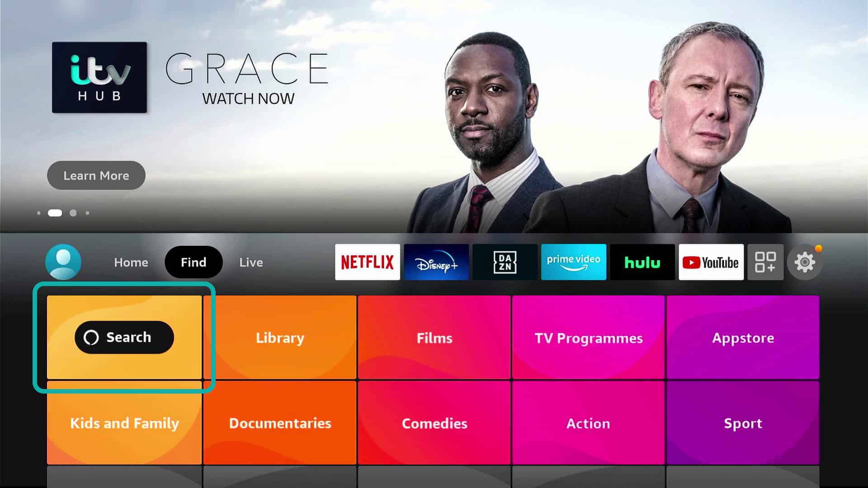Click the Hulu streaming icon
868x488 pixels.
click(x=642, y=262)
